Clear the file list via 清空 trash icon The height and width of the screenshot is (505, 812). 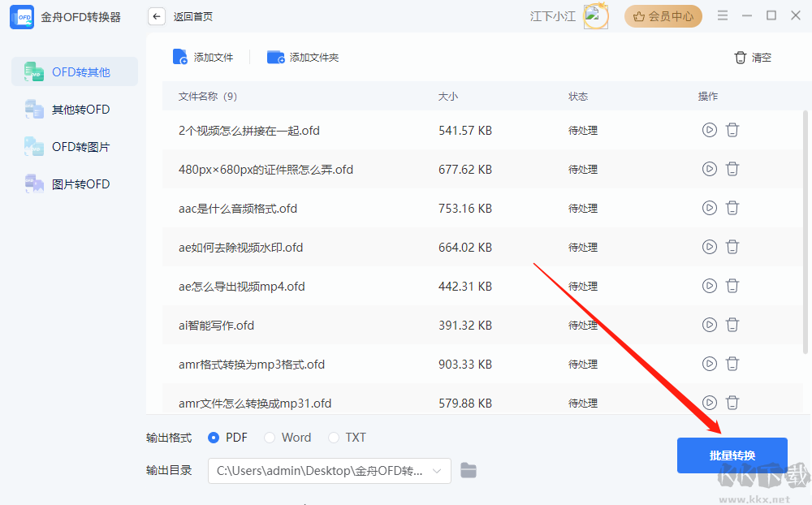point(741,57)
